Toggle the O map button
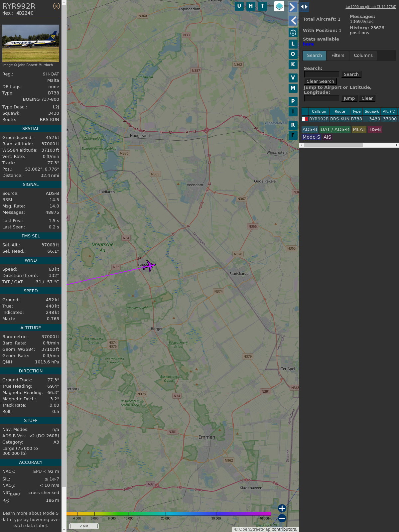 click(x=293, y=54)
